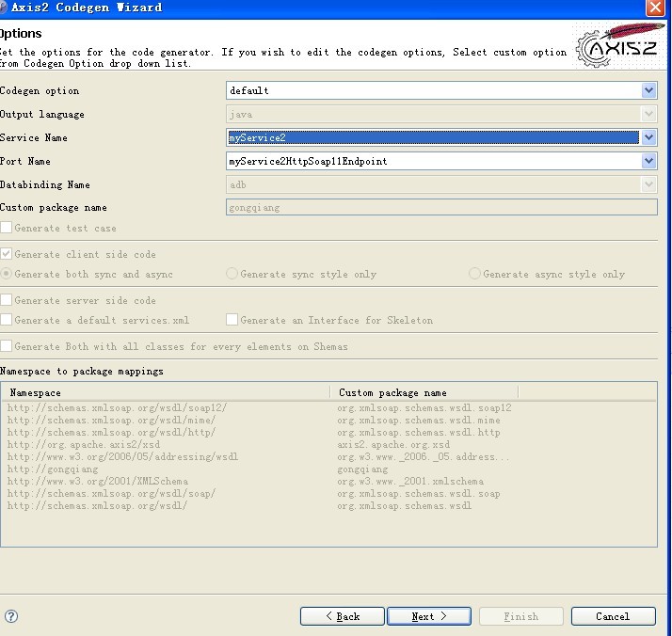Enable Generate Both with all classes checkbox
Viewport: 672px width, 636px height.
coord(6,346)
